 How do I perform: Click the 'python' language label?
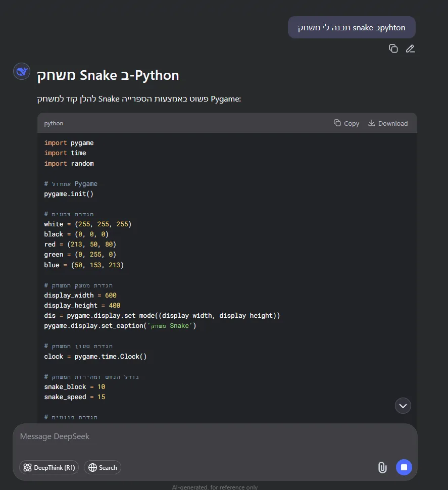(x=54, y=123)
